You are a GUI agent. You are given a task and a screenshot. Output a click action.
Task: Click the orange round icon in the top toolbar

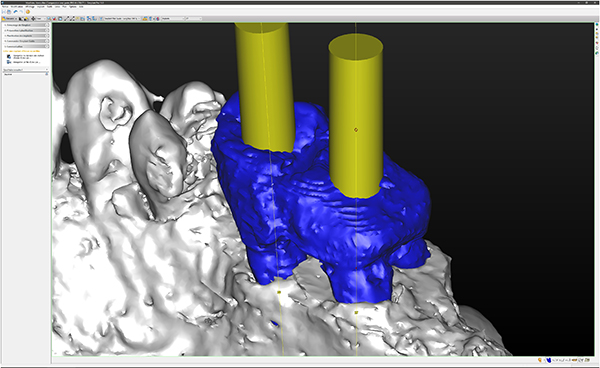tap(28, 12)
